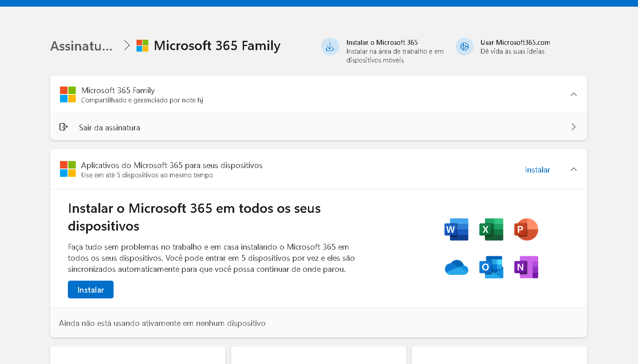Click the 'Aplicativos do Microsoft 365 para seus dispositivos' title
638x364 pixels.
point(172,165)
